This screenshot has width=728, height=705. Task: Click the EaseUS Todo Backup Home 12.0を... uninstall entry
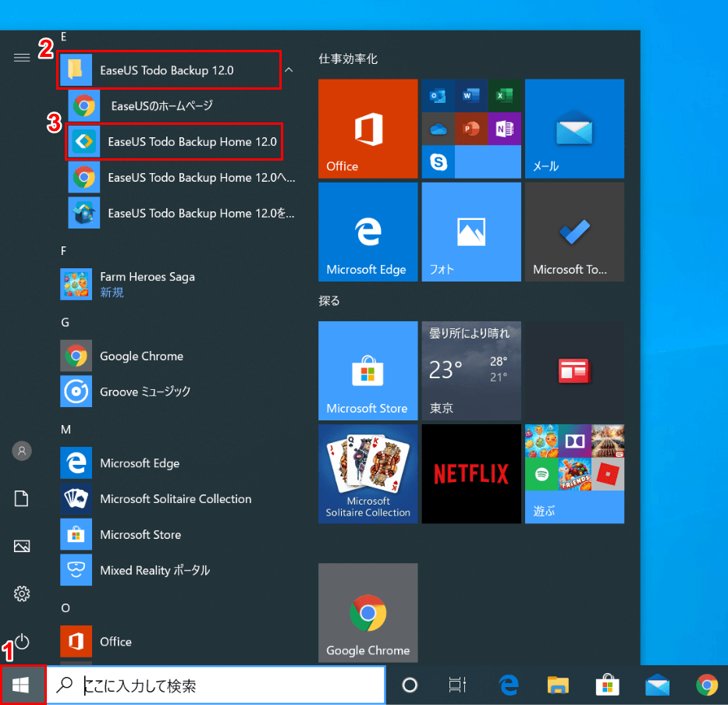pos(182,213)
